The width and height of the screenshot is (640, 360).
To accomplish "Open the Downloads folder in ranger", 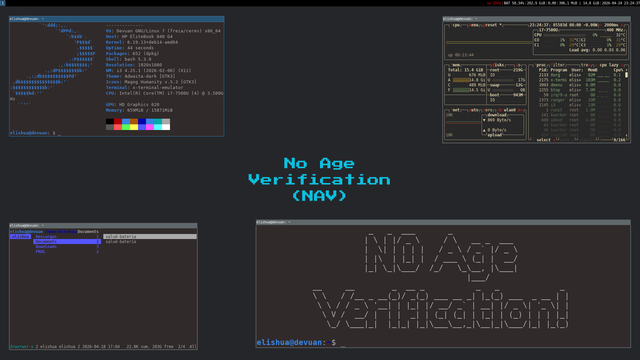I will click(x=67, y=247).
